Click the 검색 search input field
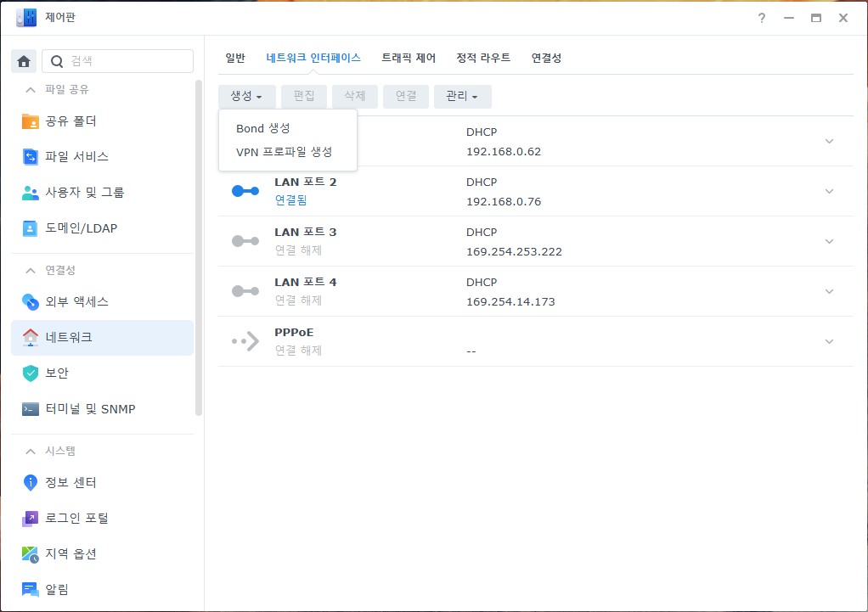The image size is (868, 612). (x=118, y=61)
